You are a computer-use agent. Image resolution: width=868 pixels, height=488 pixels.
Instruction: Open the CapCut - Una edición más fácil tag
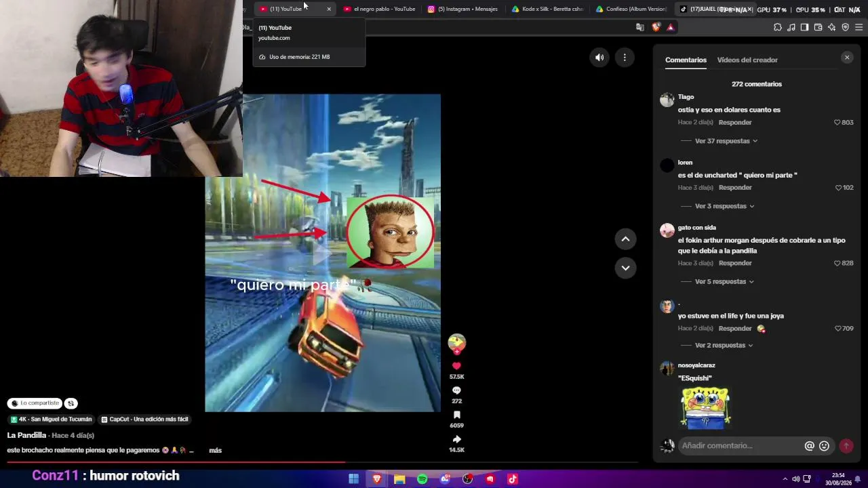[144, 420]
